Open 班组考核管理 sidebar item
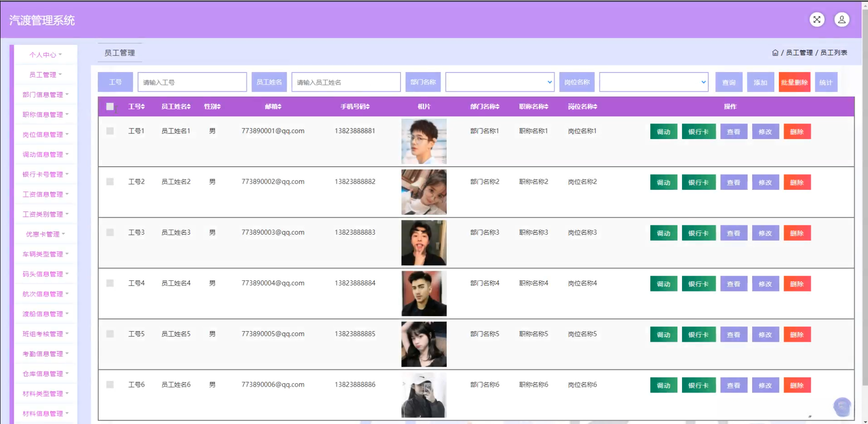Image resolution: width=868 pixels, height=424 pixels. click(x=46, y=333)
